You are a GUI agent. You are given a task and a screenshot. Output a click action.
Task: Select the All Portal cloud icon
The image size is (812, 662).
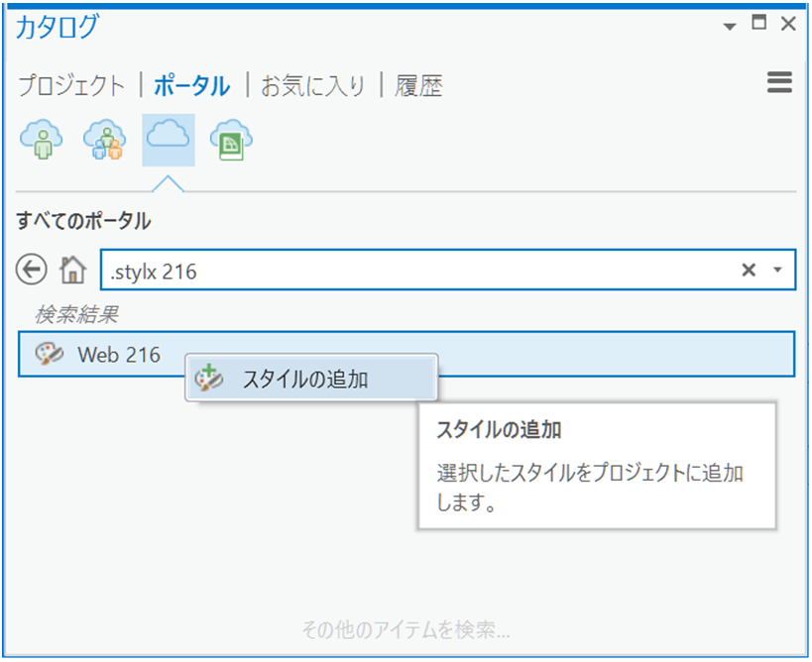click(169, 140)
